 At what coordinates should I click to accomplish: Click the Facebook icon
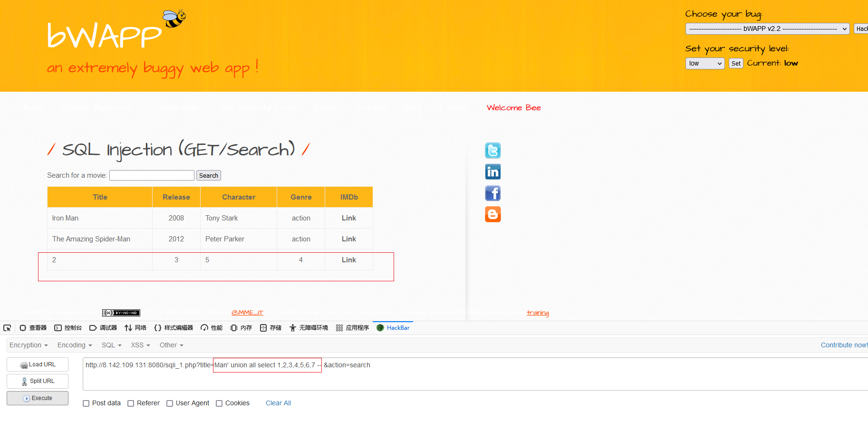click(x=493, y=193)
